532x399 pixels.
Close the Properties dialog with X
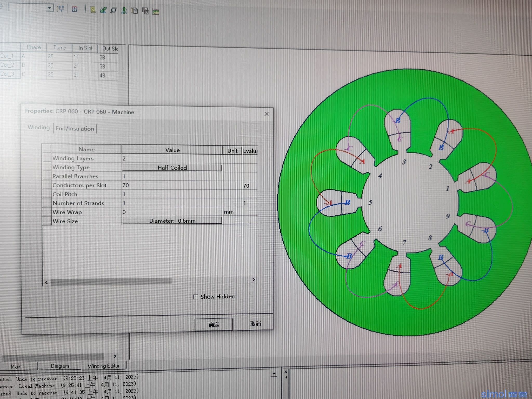(267, 114)
